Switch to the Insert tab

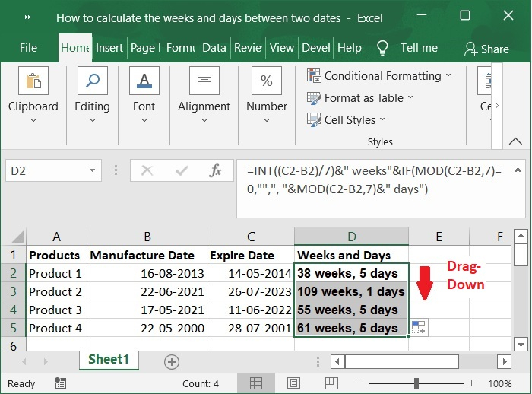point(109,48)
